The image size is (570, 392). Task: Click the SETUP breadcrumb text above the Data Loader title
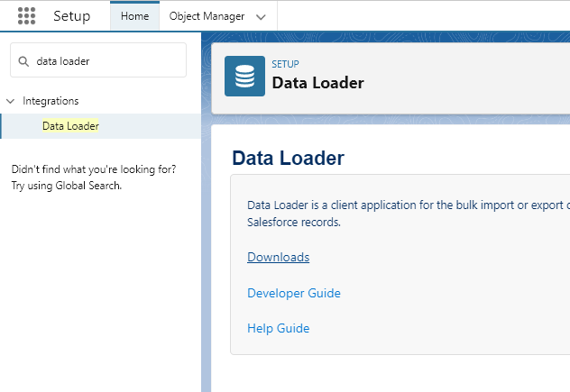click(x=285, y=64)
